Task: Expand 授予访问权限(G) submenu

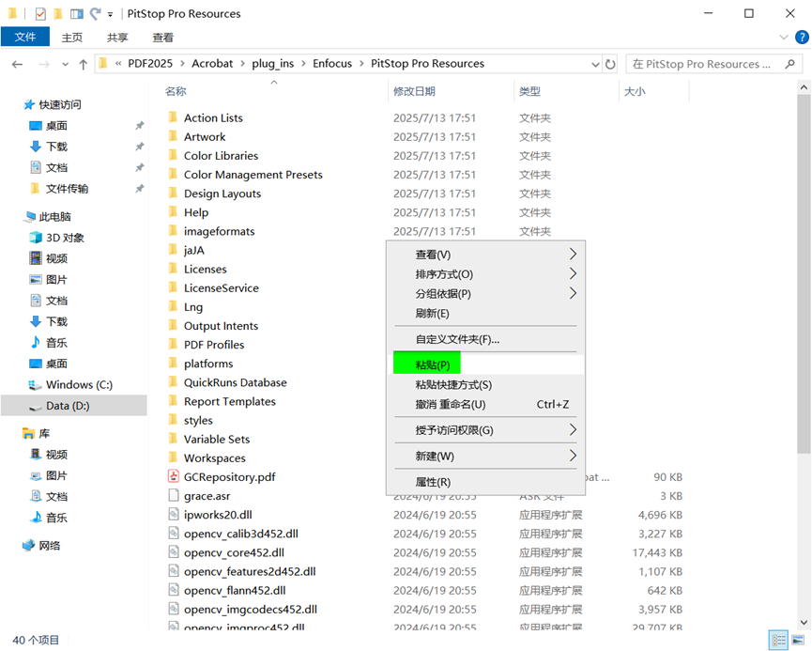Action: tap(485, 430)
